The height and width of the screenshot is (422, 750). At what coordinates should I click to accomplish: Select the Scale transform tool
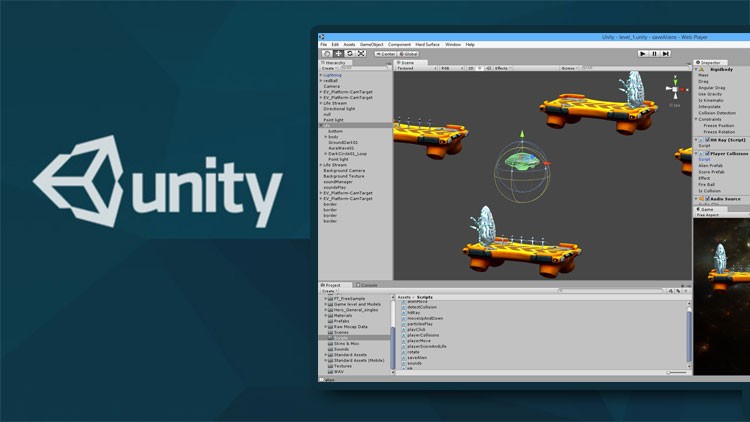click(x=361, y=54)
